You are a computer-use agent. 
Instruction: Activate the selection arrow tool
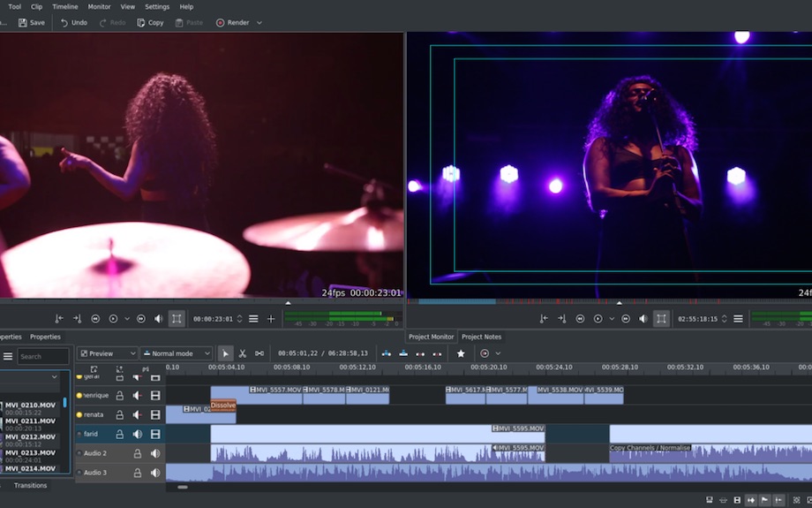pos(225,353)
